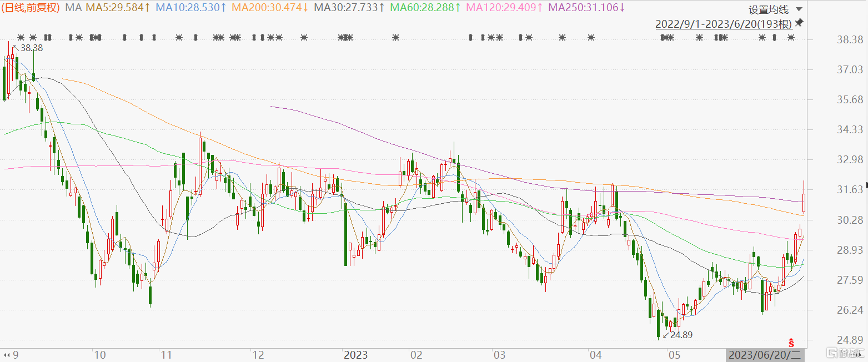Click the 02 month label on the time axis
Screen dimensions: 868x362
(415, 354)
